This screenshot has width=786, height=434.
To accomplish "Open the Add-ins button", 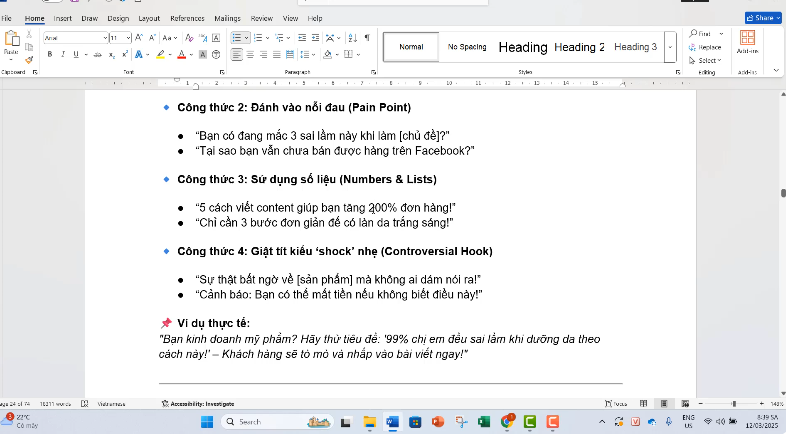I will click(x=747, y=42).
